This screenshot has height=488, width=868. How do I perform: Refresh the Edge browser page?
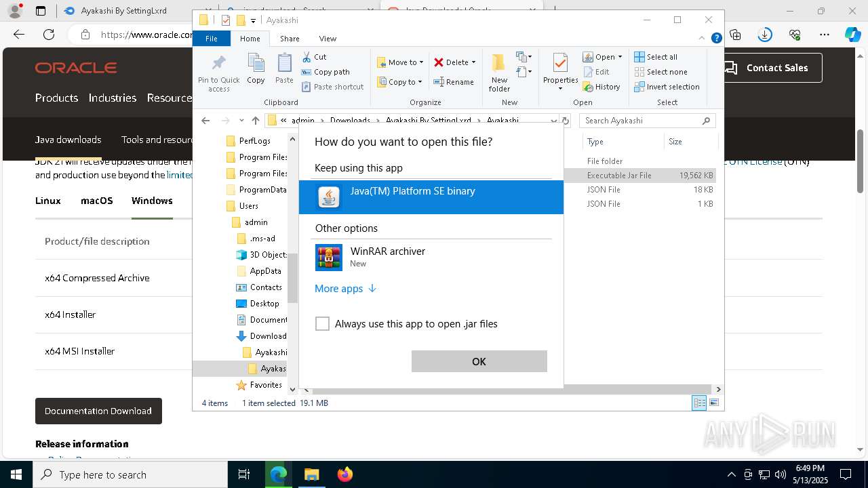point(49,34)
